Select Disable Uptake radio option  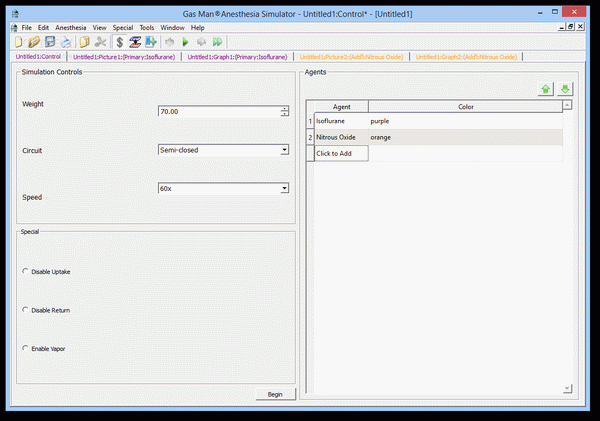click(x=25, y=271)
